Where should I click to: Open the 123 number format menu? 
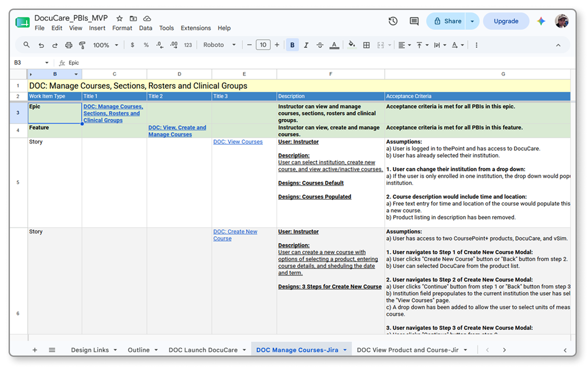(x=188, y=45)
